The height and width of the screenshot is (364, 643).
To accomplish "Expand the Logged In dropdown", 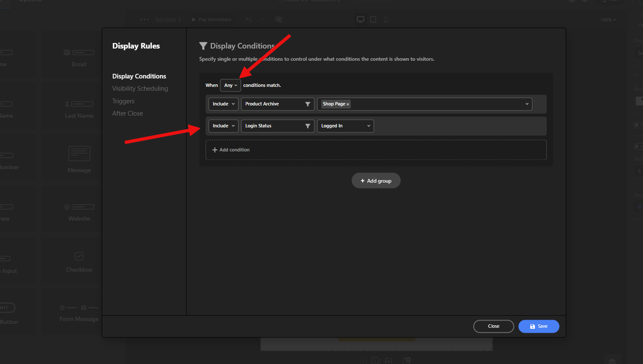I will (345, 126).
